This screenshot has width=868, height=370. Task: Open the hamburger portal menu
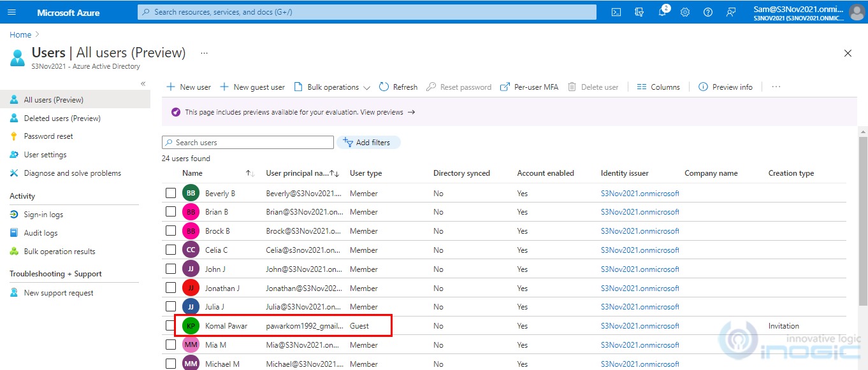coord(12,12)
